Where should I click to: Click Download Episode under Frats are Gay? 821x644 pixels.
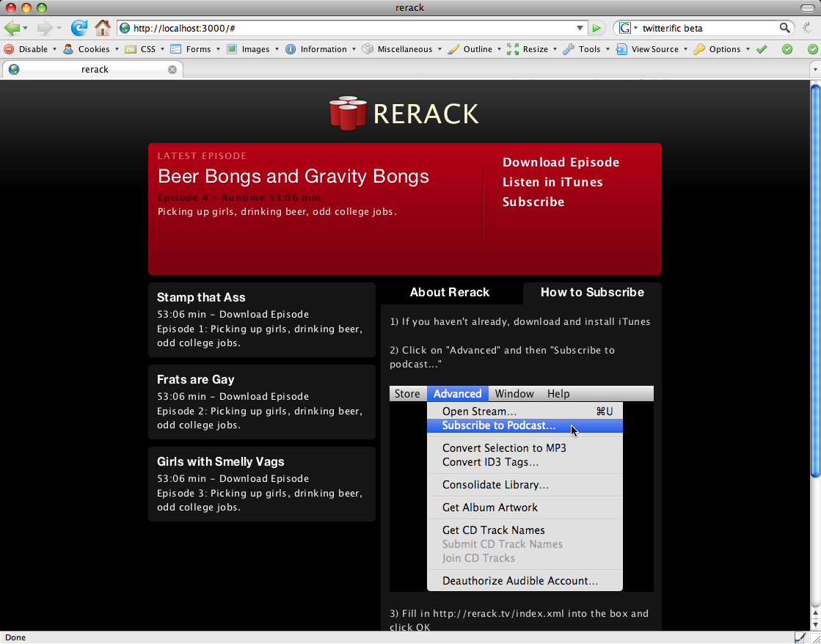tap(264, 396)
